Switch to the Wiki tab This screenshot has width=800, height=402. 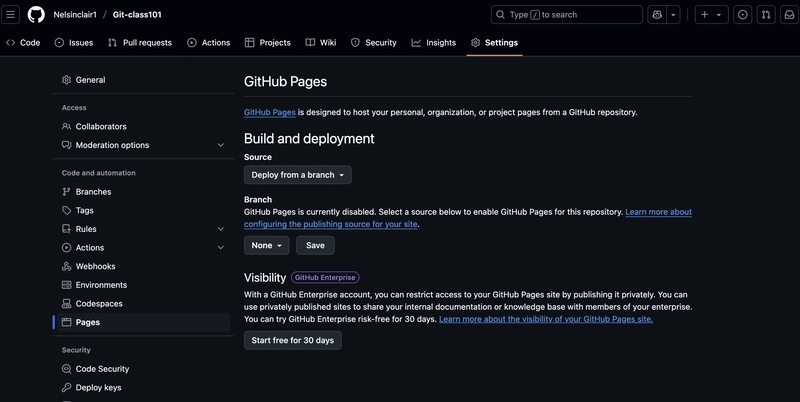tap(321, 43)
